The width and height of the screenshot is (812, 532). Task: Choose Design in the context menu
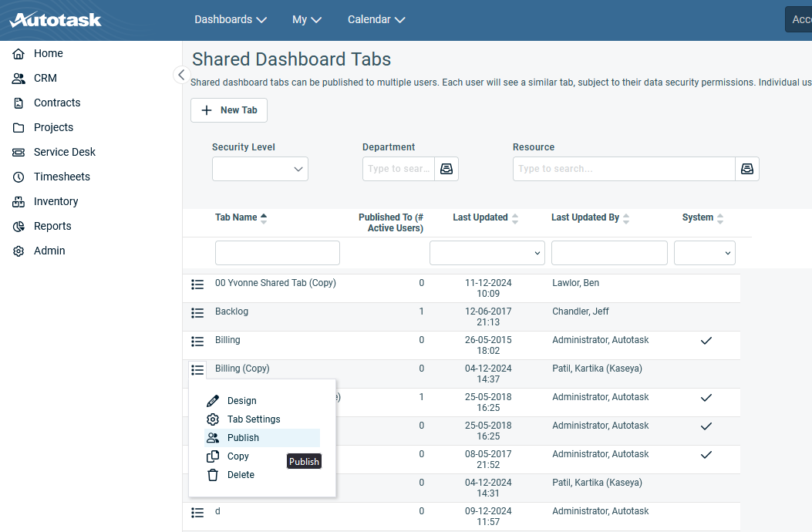[x=241, y=401]
